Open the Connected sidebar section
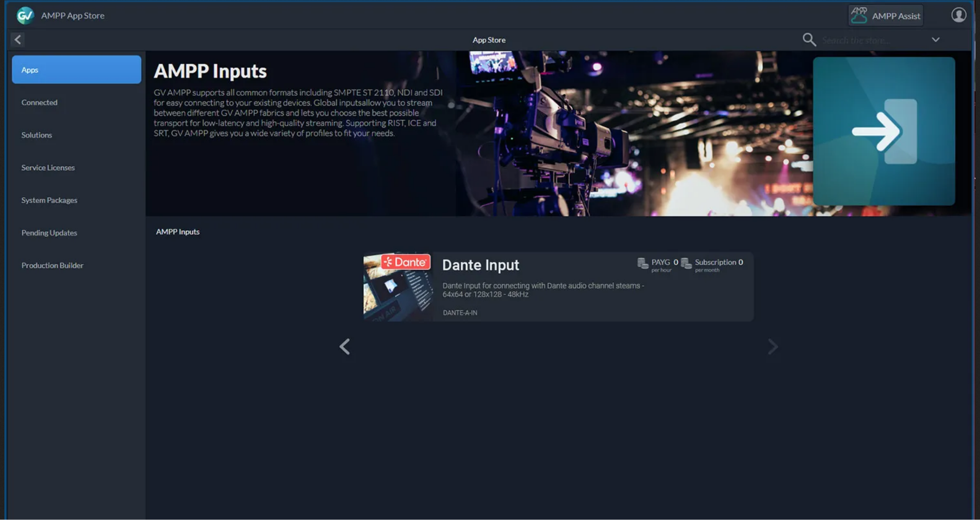Viewport: 980px width, 520px height. (39, 103)
